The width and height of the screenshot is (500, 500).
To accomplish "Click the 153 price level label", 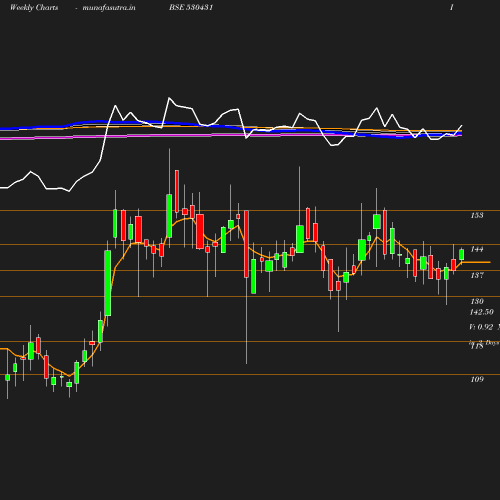I will [477, 215].
